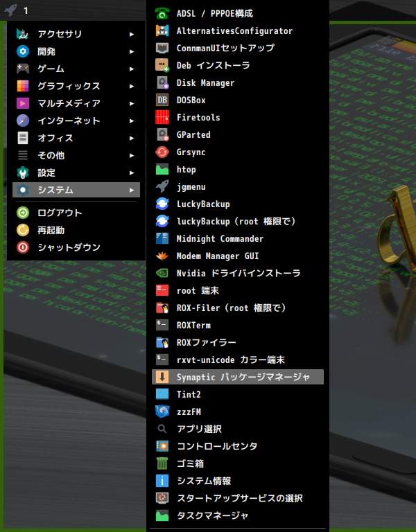Click the zzzFM swirl icon
The image size is (416, 532).
pos(162,411)
